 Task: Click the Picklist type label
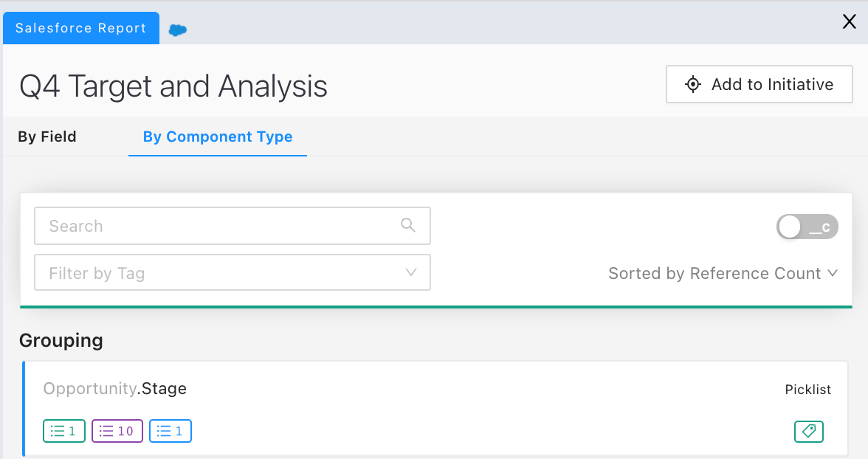[x=807, y=390]
